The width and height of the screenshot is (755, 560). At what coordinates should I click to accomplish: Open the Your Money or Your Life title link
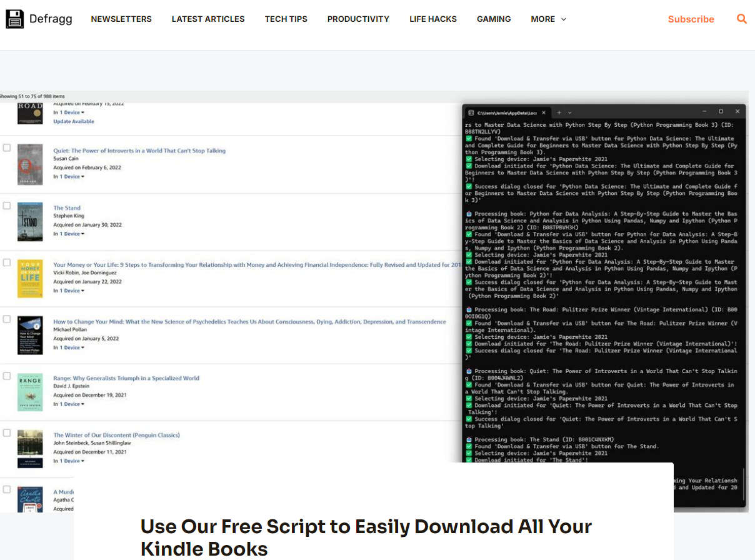(257, 265)
